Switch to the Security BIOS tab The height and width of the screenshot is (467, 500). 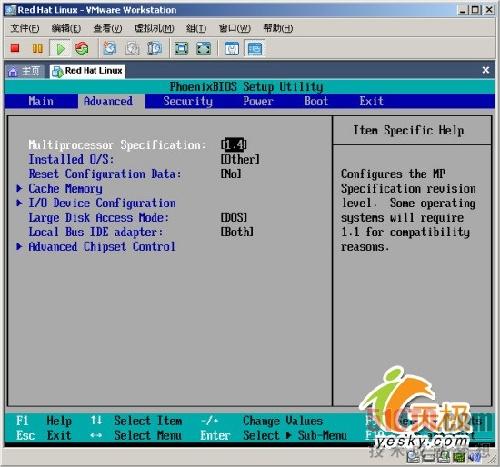coord(188,101)
